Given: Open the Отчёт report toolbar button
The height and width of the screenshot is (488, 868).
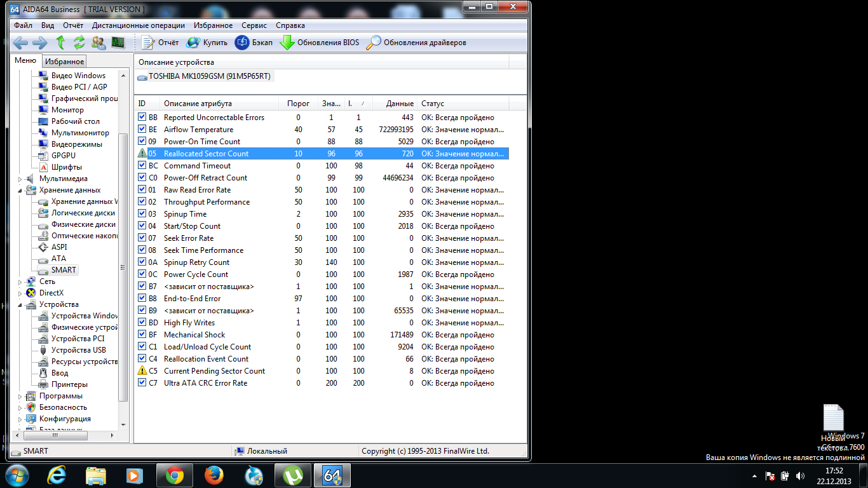Looking at the screenshot, I should click(x=160, y=43).
